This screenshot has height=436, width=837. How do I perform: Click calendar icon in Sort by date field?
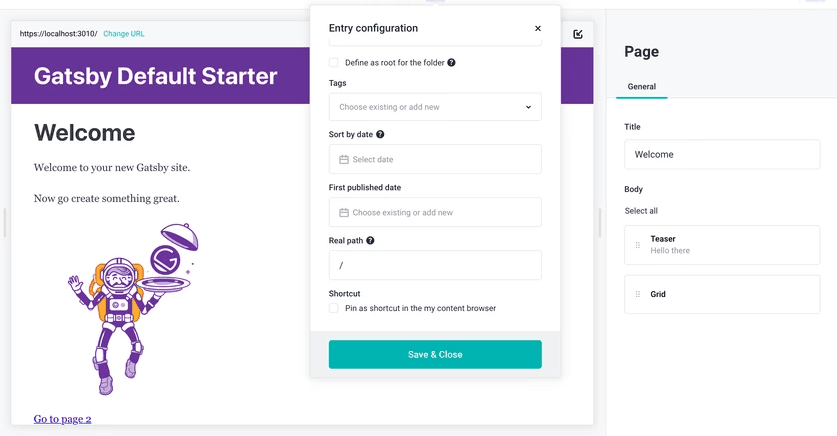[344, 160]
